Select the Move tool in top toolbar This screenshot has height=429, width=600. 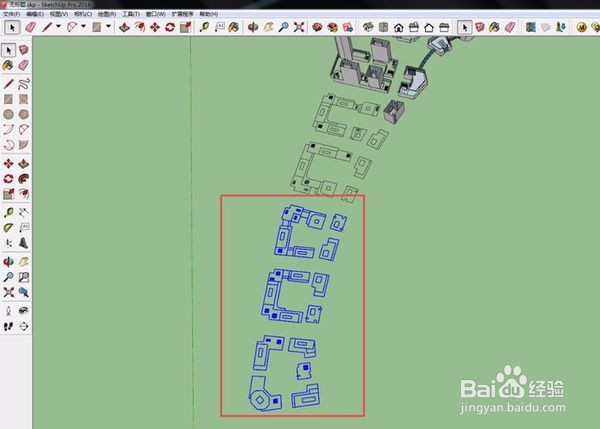pos(155,27)
